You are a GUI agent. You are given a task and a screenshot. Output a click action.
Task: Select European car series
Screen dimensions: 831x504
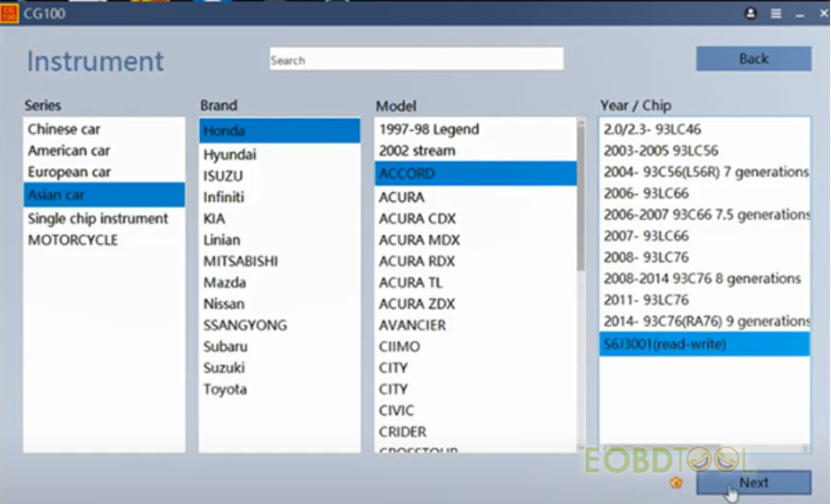pyautogui.click(x=103, y=173)
